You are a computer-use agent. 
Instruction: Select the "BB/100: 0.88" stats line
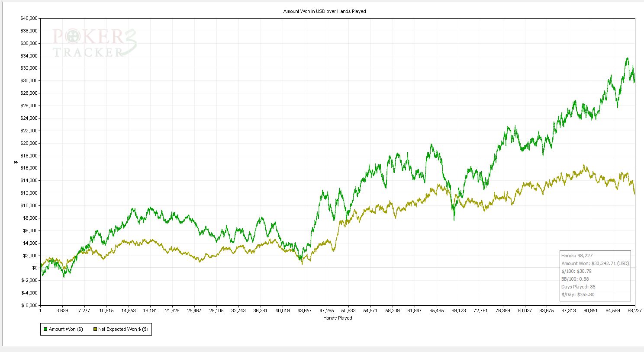(575, 279)
